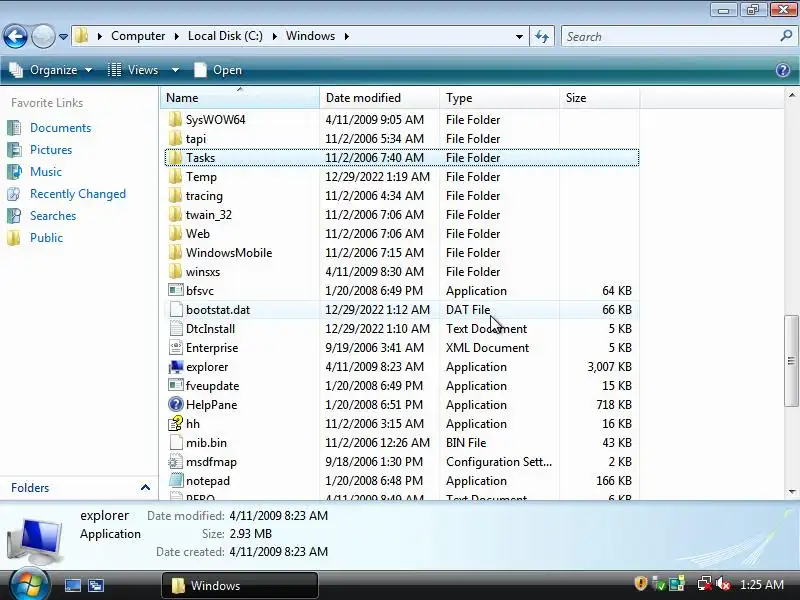Open the Music favorite link
This screenshot has height=600, width=800.
(46, 171)
